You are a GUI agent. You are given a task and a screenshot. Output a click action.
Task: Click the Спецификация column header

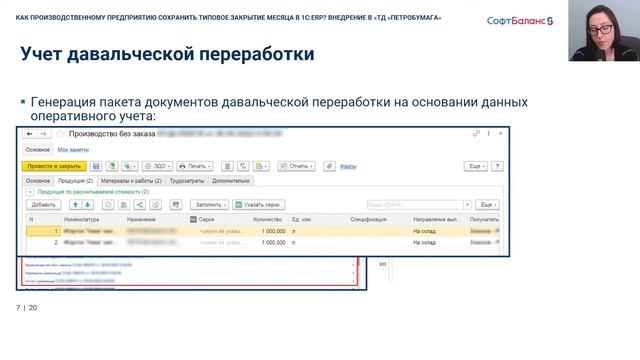pos(368,220)
